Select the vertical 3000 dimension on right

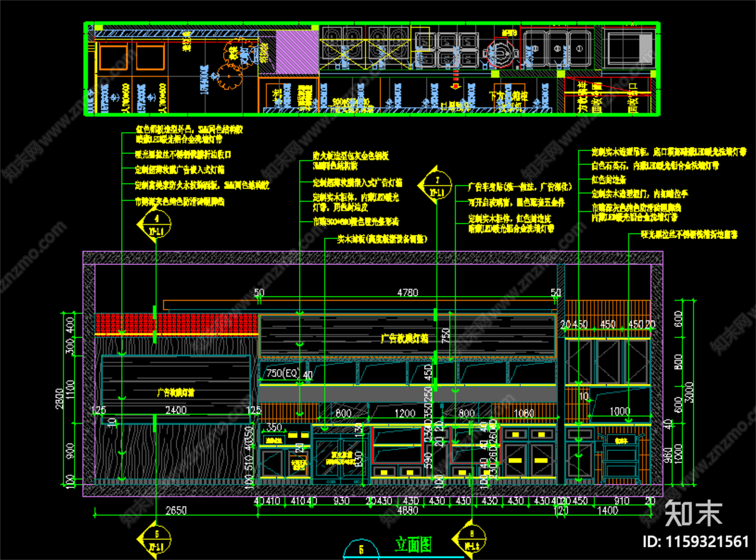pyautogui.click(x=689, y=392)
